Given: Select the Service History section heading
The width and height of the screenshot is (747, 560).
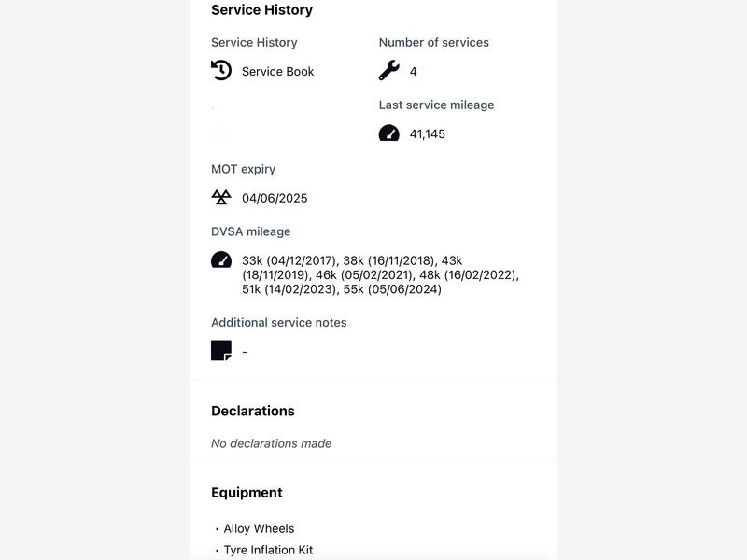Looking at the screenshot, I should 262,10.
